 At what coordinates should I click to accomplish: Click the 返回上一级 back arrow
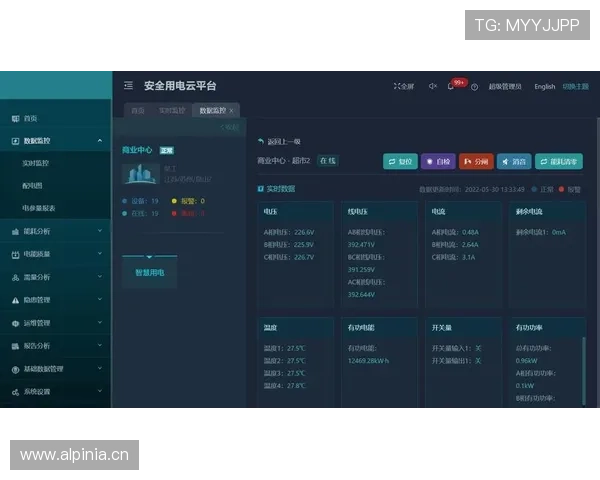[261, 142]
